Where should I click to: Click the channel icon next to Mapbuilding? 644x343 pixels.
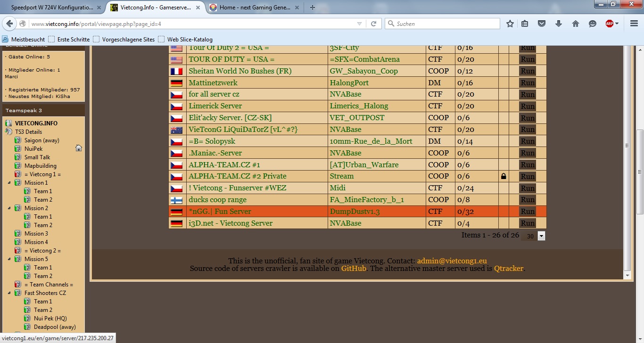18,166
